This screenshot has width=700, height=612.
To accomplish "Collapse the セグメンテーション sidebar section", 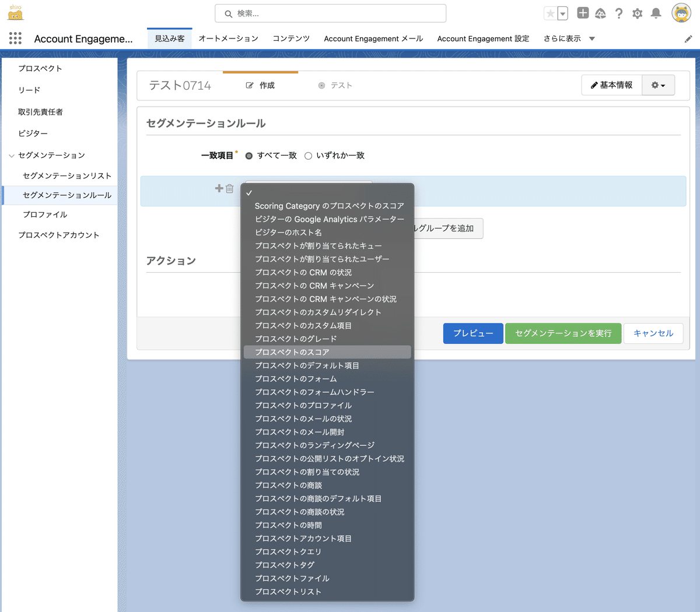I will point(12,156).
